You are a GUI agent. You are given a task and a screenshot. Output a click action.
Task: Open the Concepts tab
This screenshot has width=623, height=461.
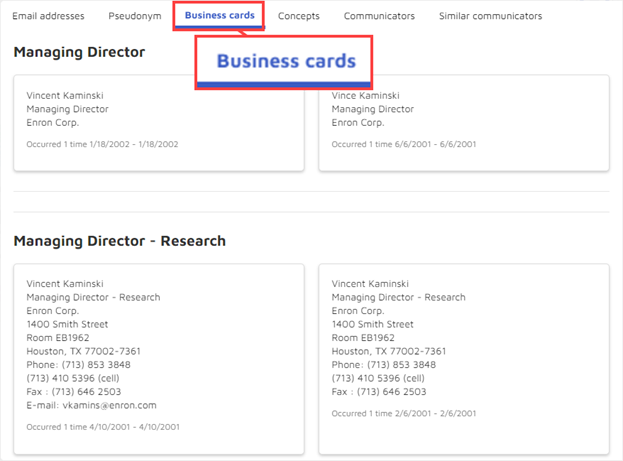[298, 16]
